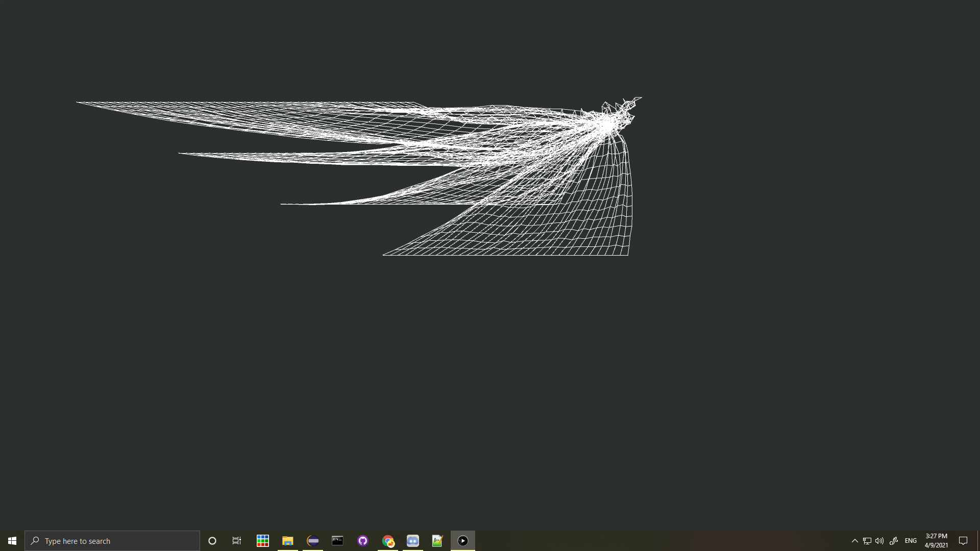Open Windows Ink Workspace pen icon

[894, 541]
